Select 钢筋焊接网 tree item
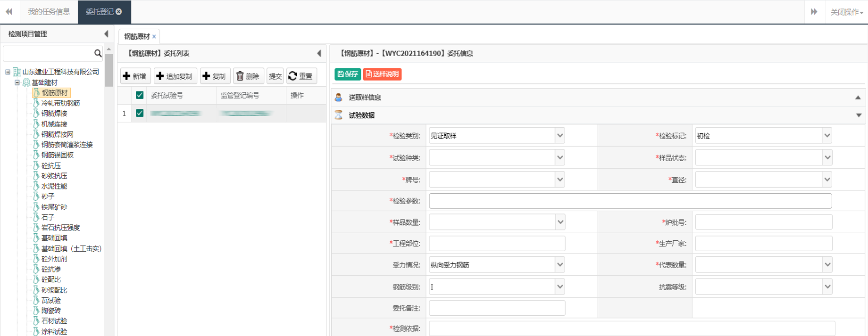 57,134
